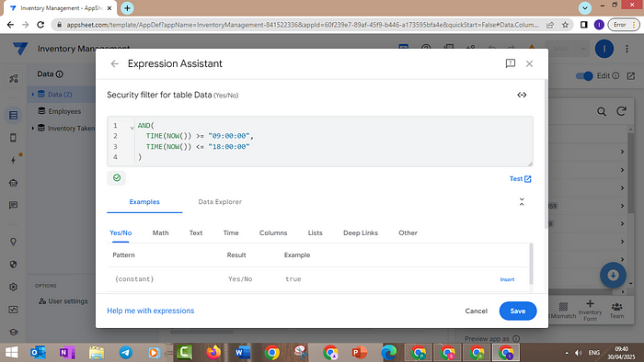Open the Inventory Form view in preview
This screenshot has width=644, height=362.
pos(591,311)
